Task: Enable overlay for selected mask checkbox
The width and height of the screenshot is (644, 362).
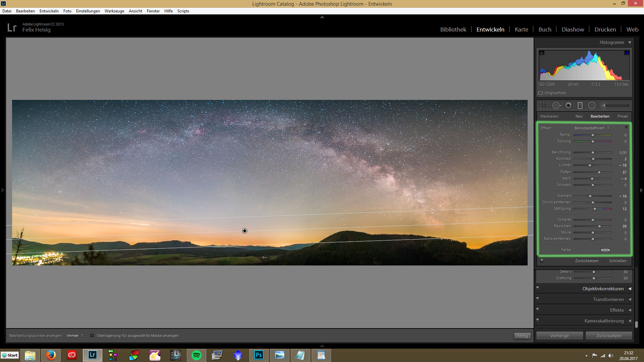Action: click(92, 336)
